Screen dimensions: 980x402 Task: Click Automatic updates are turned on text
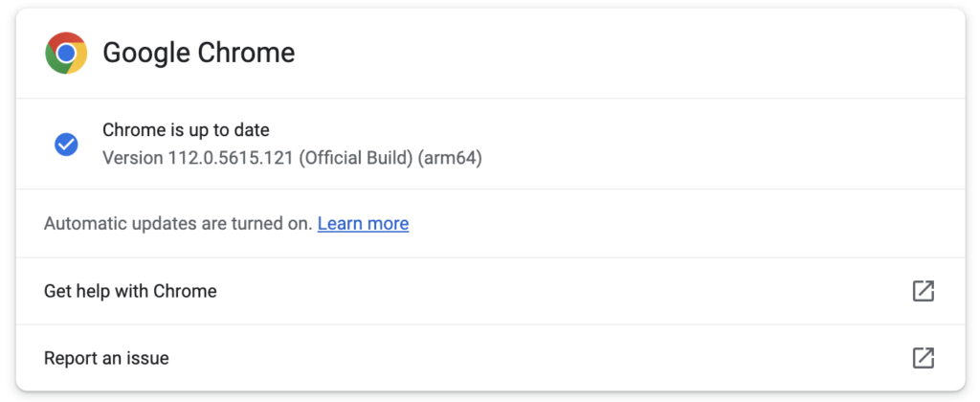tap(178, 224)
